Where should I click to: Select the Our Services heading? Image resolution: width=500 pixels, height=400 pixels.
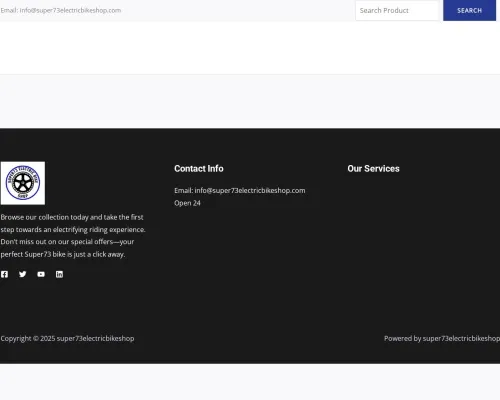[373, 169]
